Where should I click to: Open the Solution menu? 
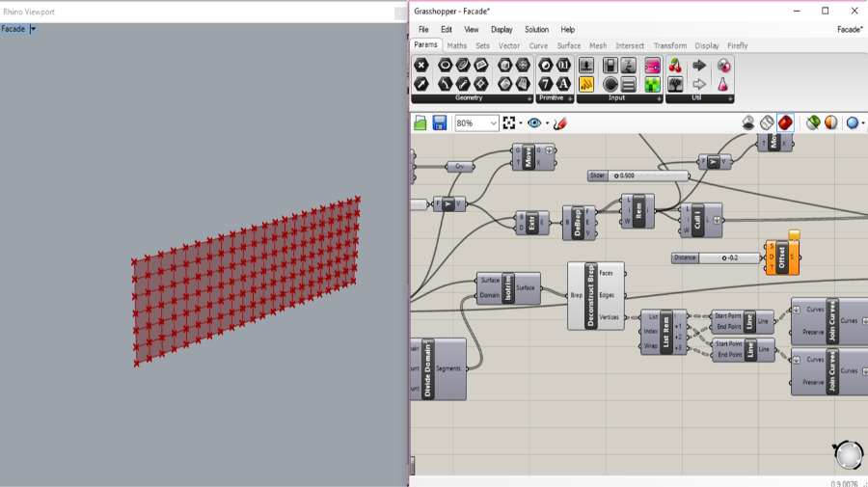[536, 29]
